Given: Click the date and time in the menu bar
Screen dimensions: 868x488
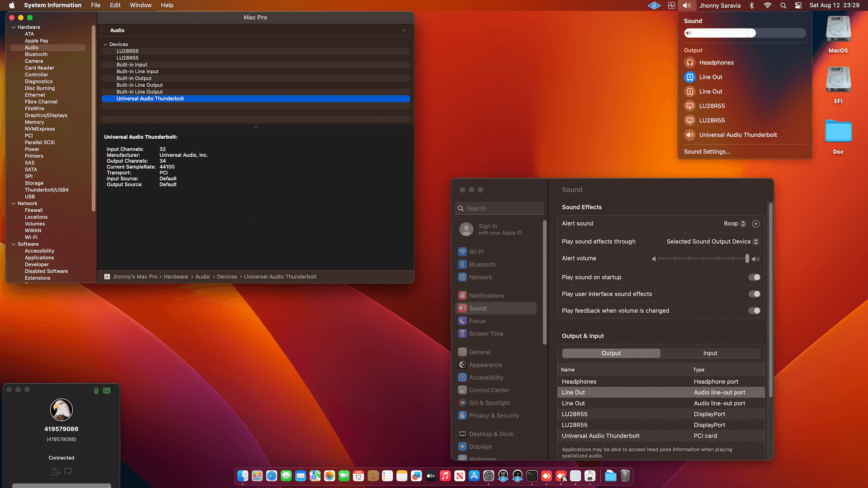Looking at the screenshot, I should point(835,5).
